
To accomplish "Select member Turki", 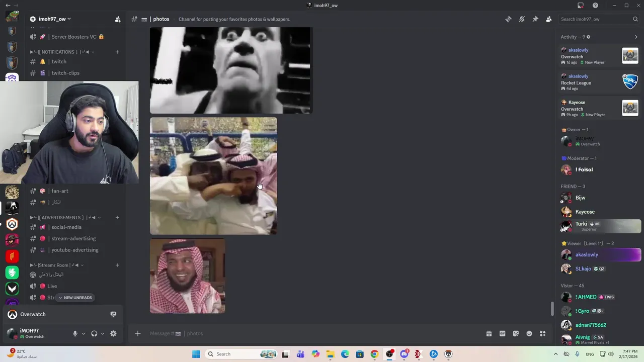I will (599, 226).
